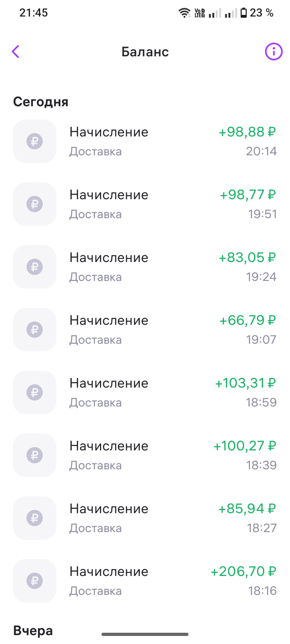The image size is (290, 644).
Task: Tap ruble icon of the 19:51 accrual
Action: coord(35,204)
